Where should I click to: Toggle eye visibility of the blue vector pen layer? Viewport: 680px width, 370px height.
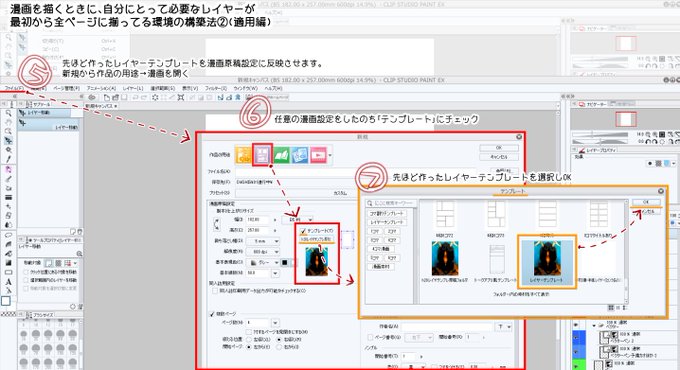coord(576,337)
